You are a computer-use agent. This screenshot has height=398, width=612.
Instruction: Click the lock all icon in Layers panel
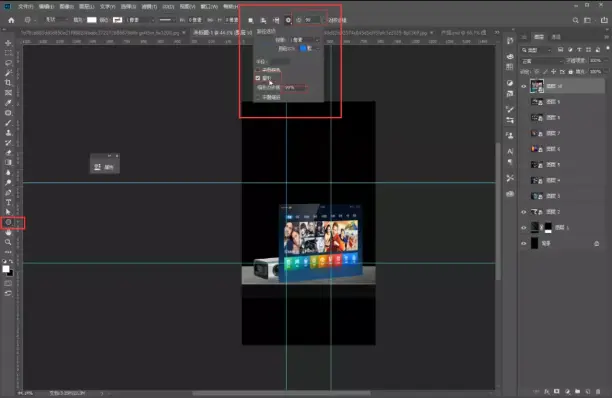tap(571, 72)
